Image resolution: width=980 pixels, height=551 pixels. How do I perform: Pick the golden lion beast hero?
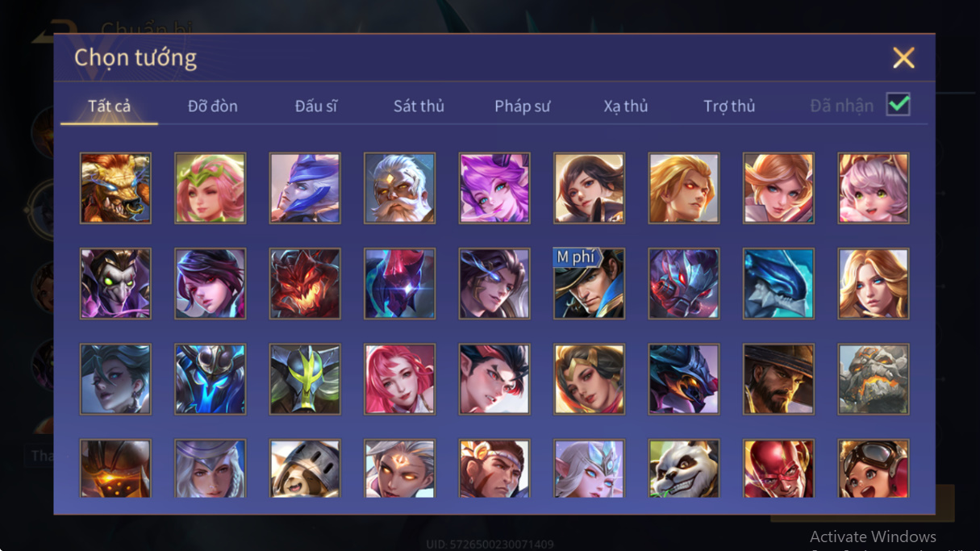pos(115,188)
